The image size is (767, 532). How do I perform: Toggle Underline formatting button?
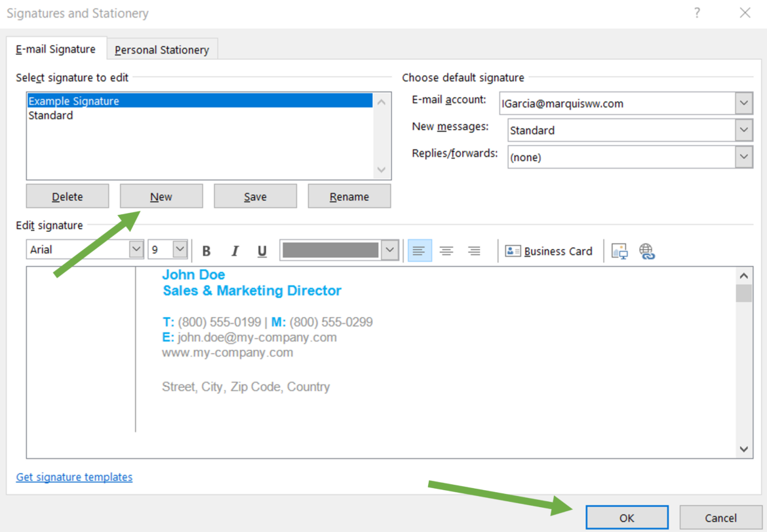click(x=262, y=251)
